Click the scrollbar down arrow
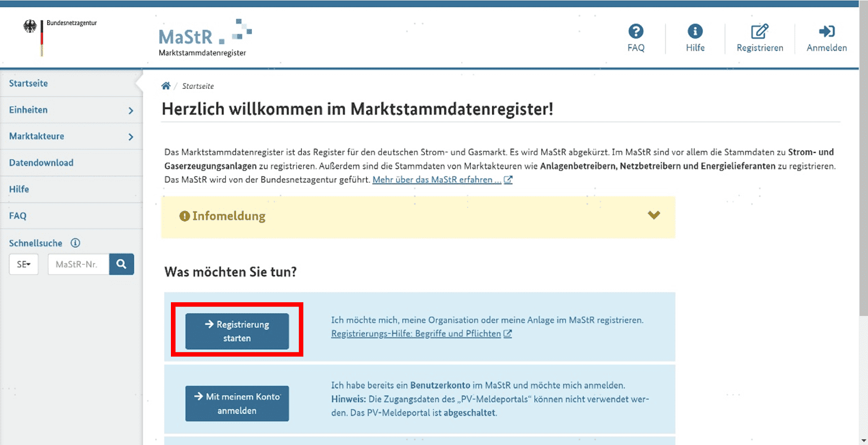This screenshot has height=445, width=868. (x=863, y=440)
